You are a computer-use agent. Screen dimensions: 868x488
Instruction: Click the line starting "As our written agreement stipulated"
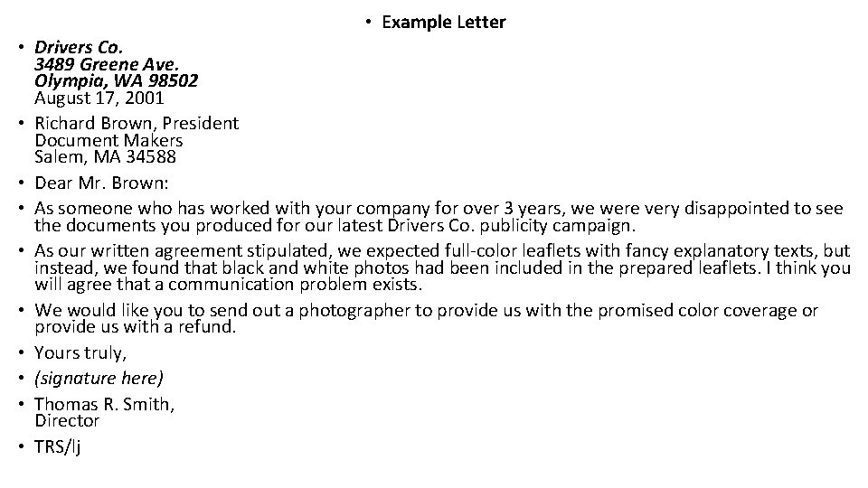click(442, 250)
